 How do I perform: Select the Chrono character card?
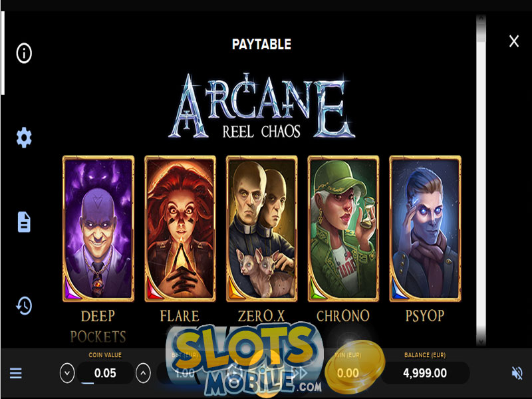(343, 229)
